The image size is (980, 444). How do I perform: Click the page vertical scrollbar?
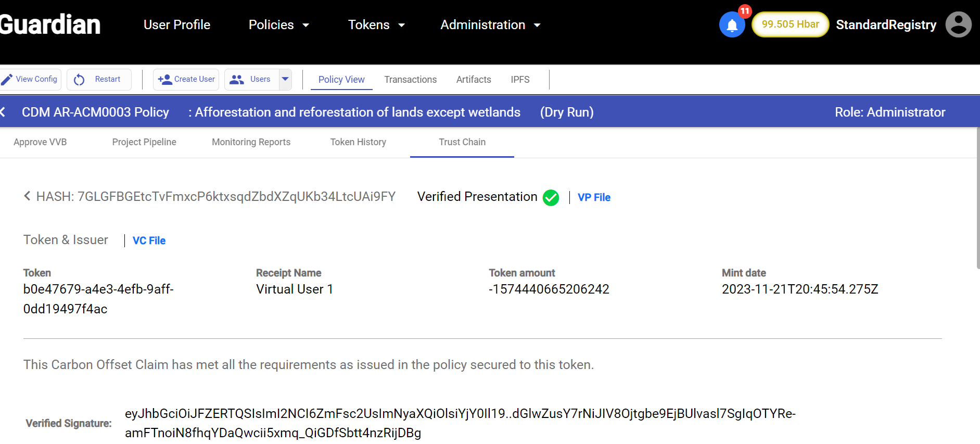click(977, 198)
